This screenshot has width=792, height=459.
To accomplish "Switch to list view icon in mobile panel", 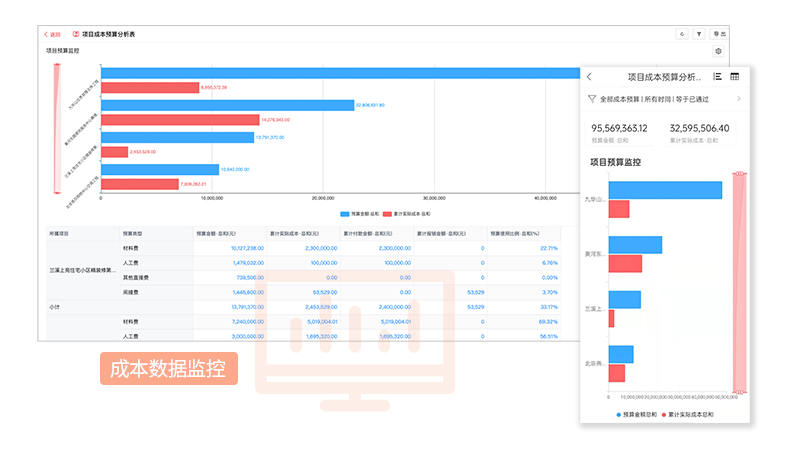I will pos(717,77).
